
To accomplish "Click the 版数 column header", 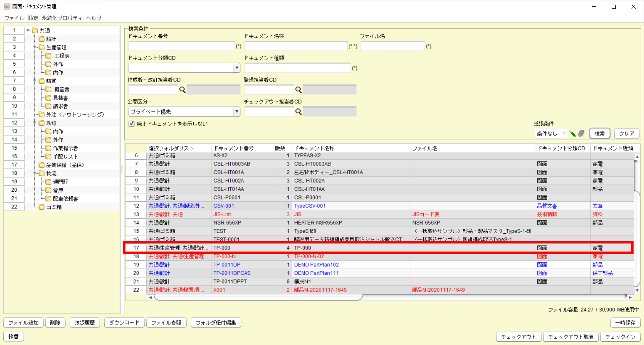I will click(x=282, y=148).
